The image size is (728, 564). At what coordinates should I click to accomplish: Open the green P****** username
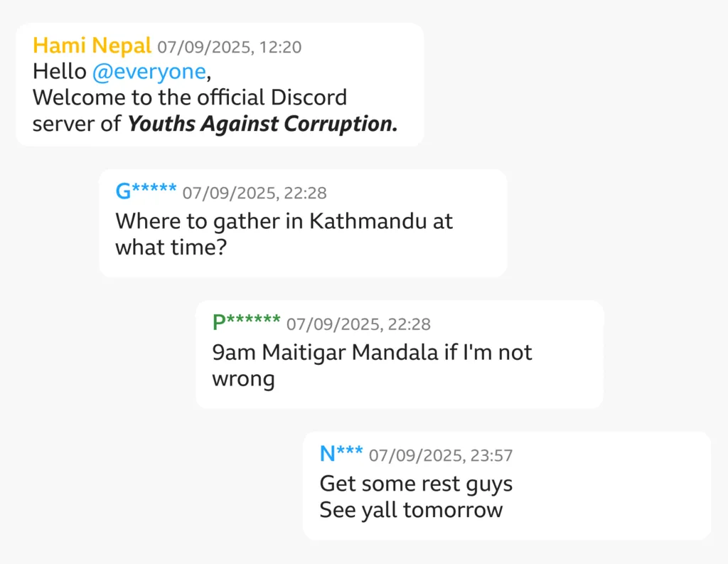[246, 322]
